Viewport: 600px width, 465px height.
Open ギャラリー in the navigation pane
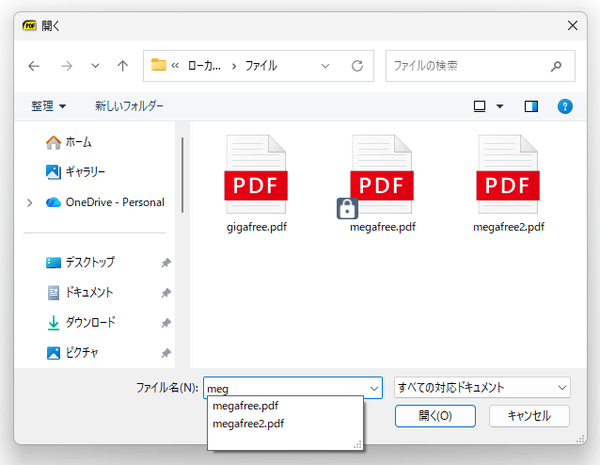tap(75, 172)
